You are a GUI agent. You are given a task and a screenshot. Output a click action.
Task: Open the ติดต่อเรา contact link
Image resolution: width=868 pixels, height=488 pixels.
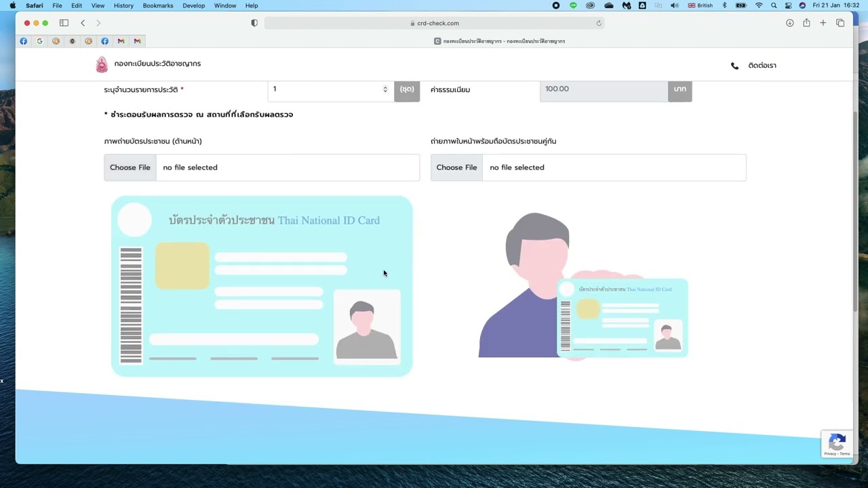pyautogui.click(x=762, y=66)
